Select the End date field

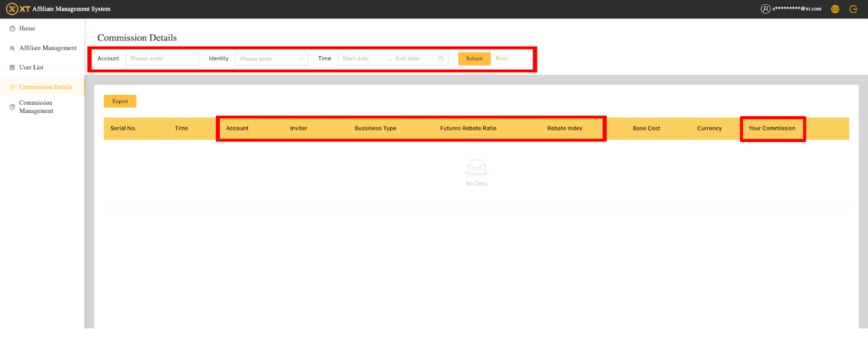coord(412,59)
